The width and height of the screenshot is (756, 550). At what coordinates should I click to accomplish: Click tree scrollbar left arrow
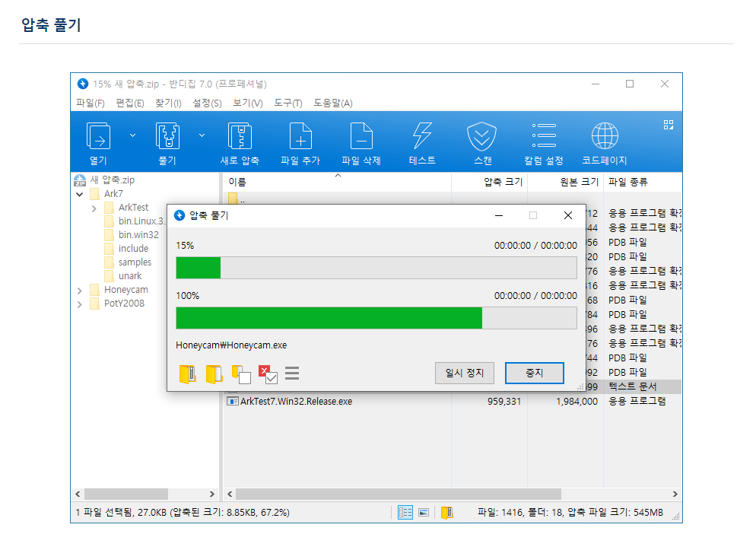point(78,494)
